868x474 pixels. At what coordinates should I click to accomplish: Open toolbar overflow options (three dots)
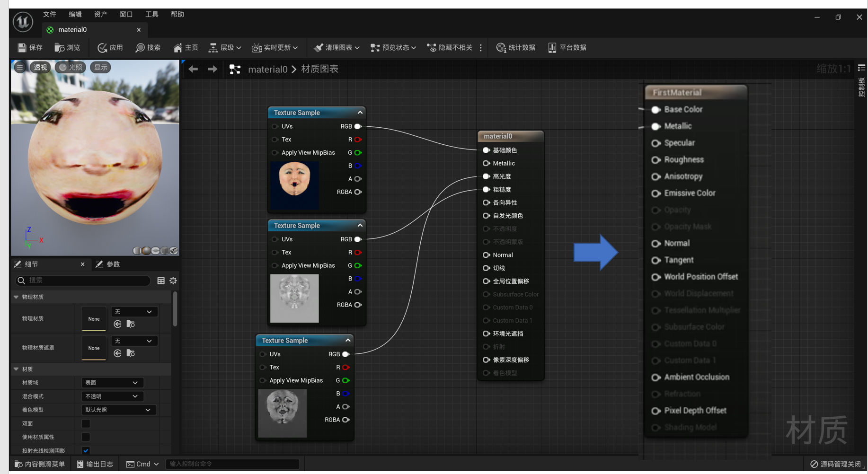481,48
